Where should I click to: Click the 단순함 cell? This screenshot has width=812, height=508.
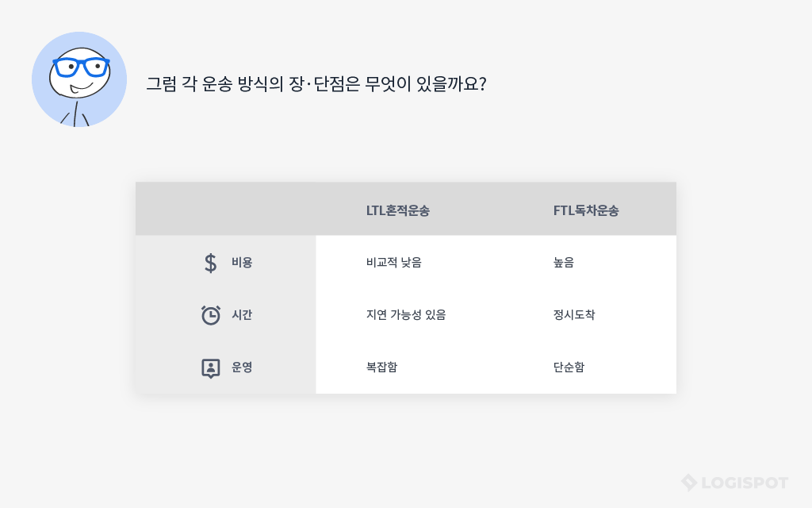(x=569, y=368)
